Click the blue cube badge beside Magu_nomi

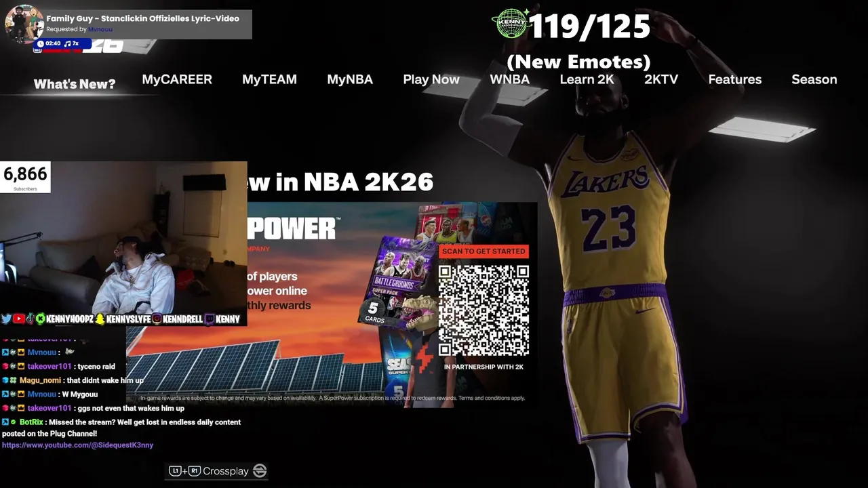tap(5, 380)
